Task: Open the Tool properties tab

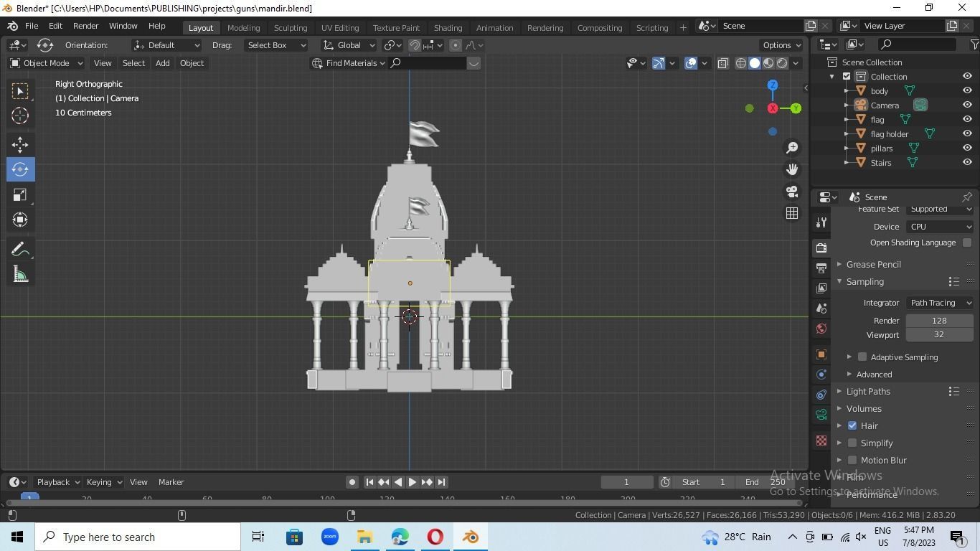Action: pos(821,222)
